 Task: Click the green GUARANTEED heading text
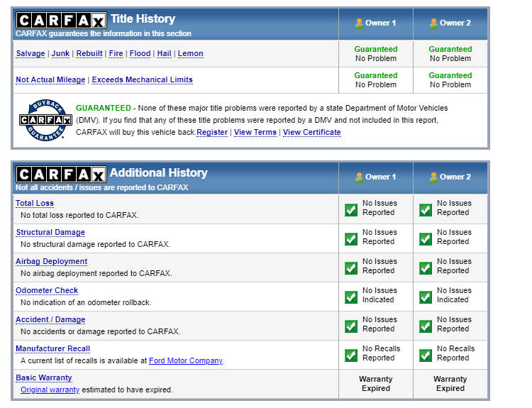[104, 109]
